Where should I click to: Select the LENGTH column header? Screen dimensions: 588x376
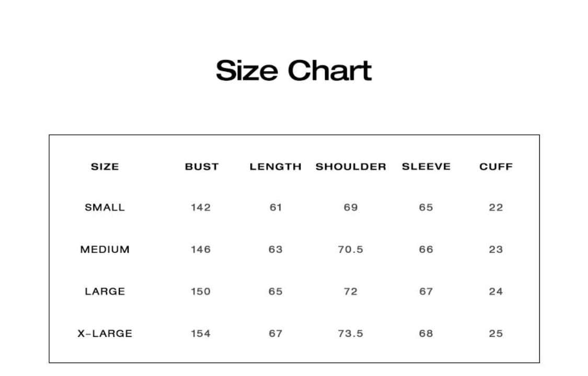coord(275,167)
